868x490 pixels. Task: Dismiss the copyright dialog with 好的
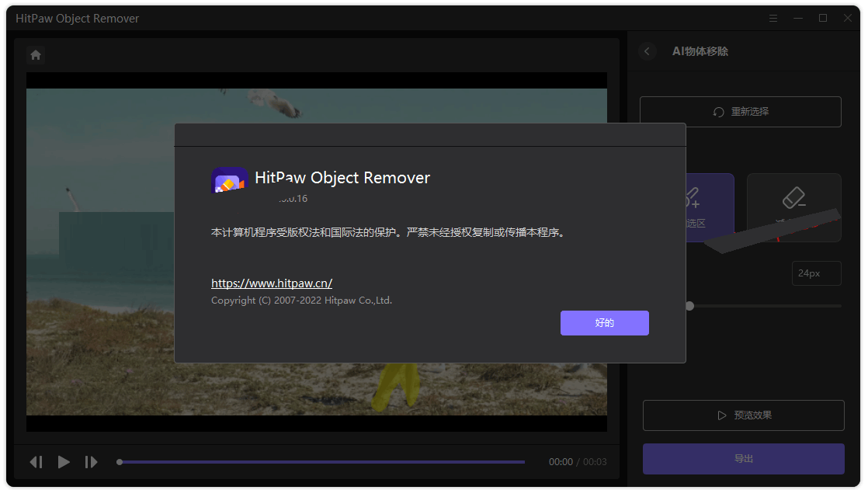click(x=604, y=322)
